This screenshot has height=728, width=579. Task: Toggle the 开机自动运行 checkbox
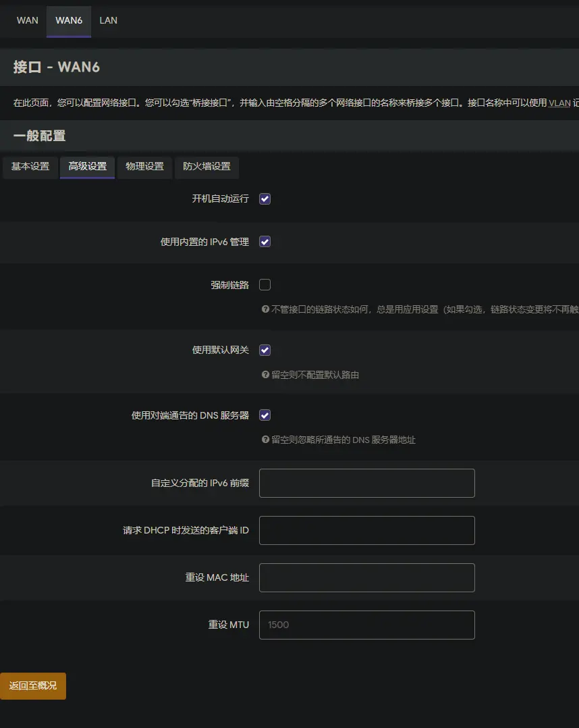(265, 199)
